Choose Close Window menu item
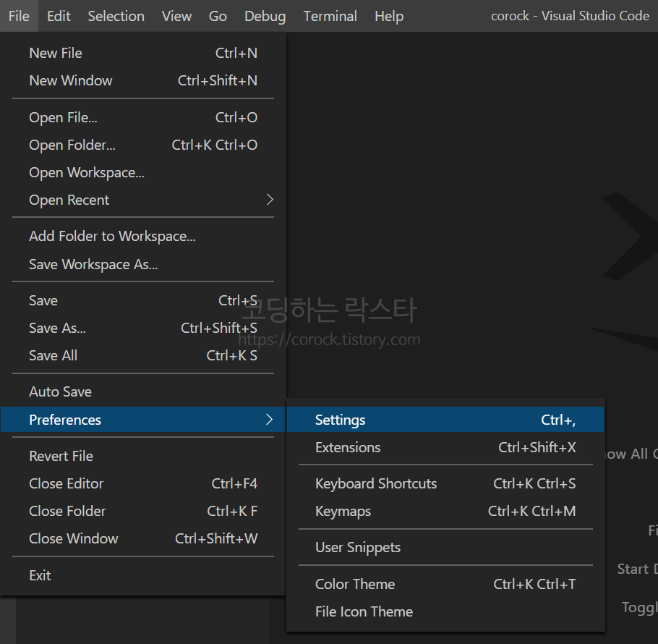The image size is (658, 644). pos(143,538)
